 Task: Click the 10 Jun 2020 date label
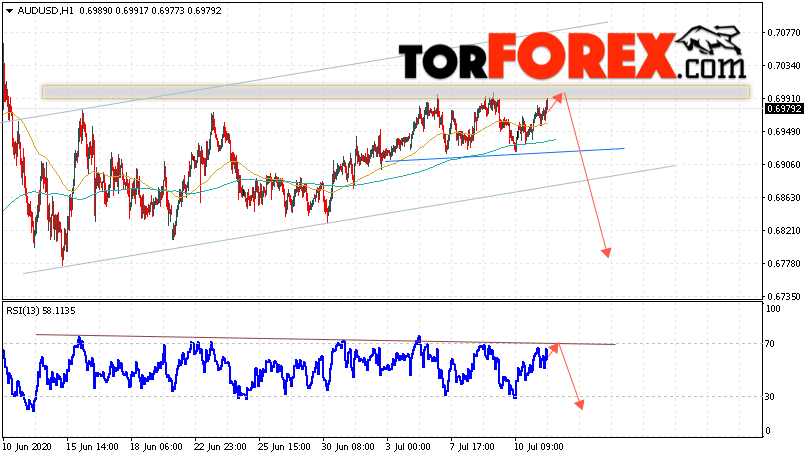point(27,447)
